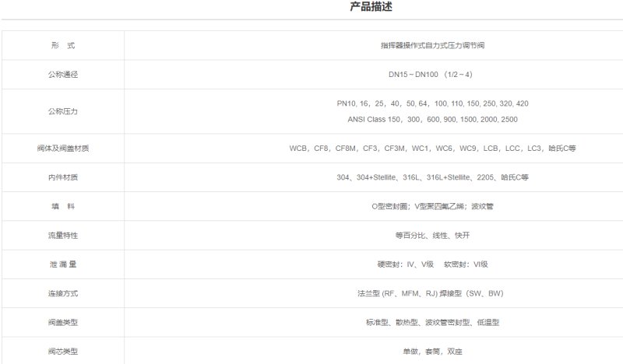The image size is (623, 364).
Task: Click the DN15～DN100 value
Action: tap(431, 75)
